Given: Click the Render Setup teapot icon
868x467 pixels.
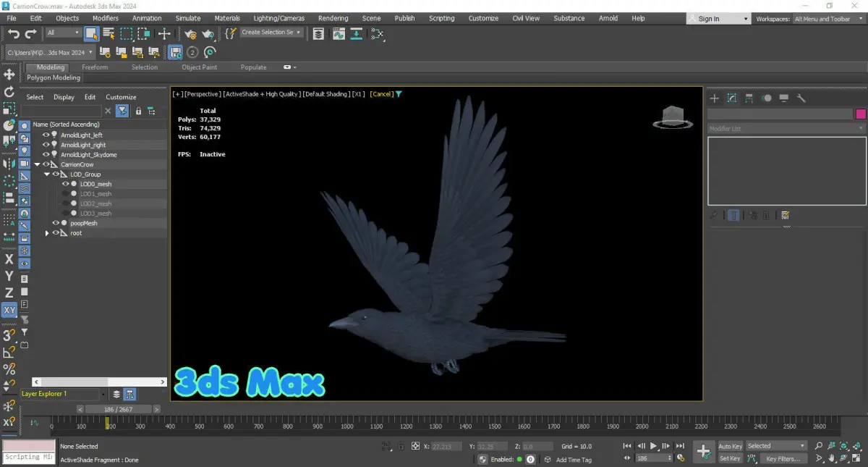Looking at the screenshot, I should (190, 33).
